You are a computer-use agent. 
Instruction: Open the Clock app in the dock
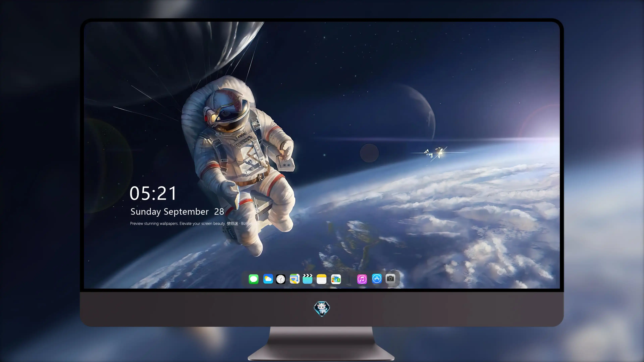(281, 279)
